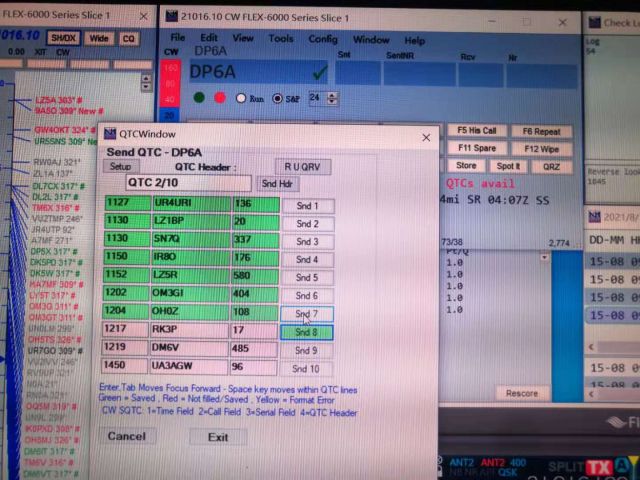This screenshot has height=480, width=640.
Task: Click the QRZ button
Action: pos(551,167)
